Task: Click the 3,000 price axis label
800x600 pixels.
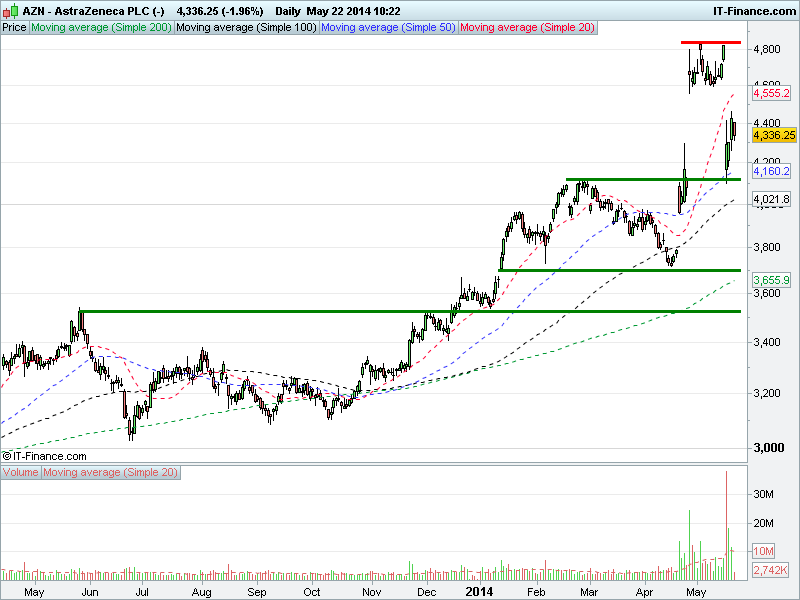Action: [x=769, y=447]
